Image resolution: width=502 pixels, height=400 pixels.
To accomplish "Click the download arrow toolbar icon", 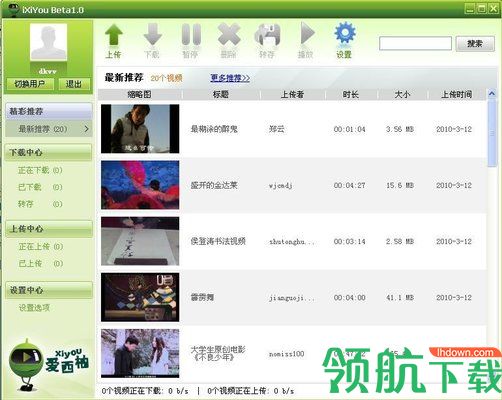I will tap(152, 35).
